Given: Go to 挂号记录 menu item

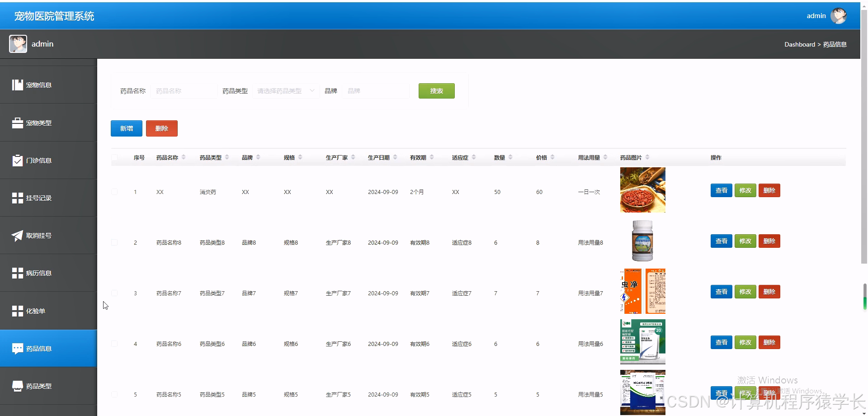Looking at the screenshot, I should click(x=48, y=198).
